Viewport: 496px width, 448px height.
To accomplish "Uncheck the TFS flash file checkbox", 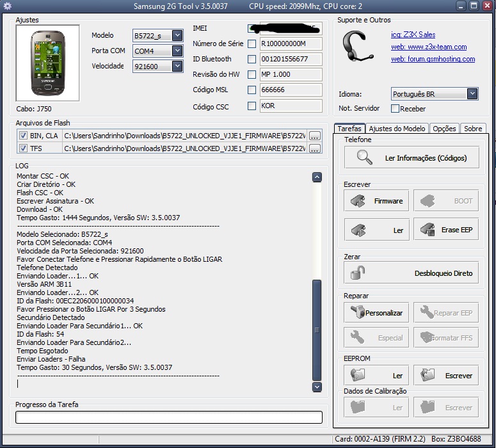I will click(x=23, y=148).
